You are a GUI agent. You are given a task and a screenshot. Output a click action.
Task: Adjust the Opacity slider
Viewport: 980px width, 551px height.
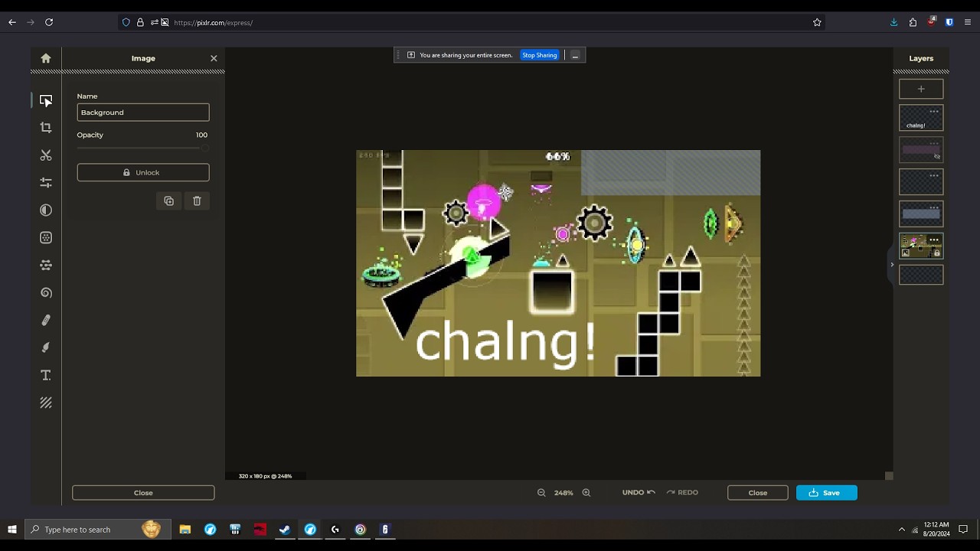(x=143, y=148)
